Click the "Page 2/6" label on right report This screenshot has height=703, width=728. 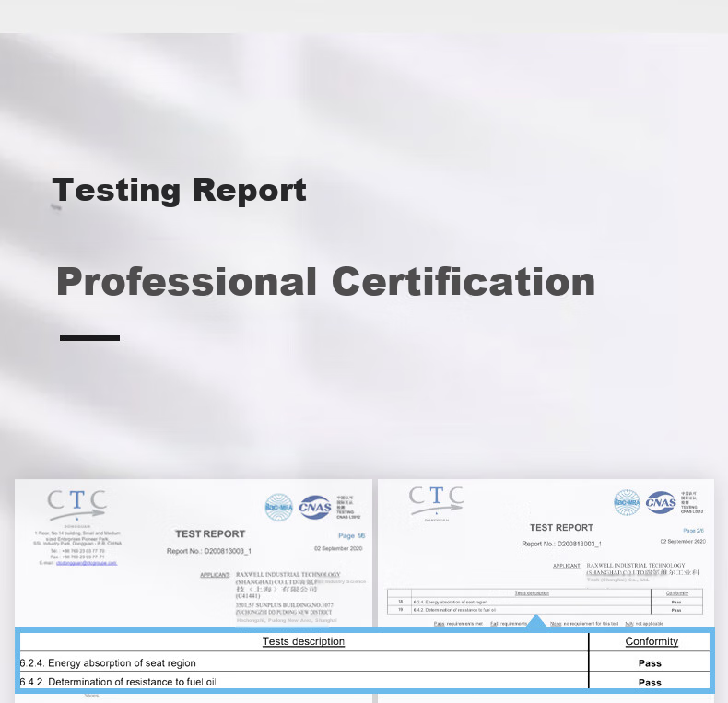693,531
